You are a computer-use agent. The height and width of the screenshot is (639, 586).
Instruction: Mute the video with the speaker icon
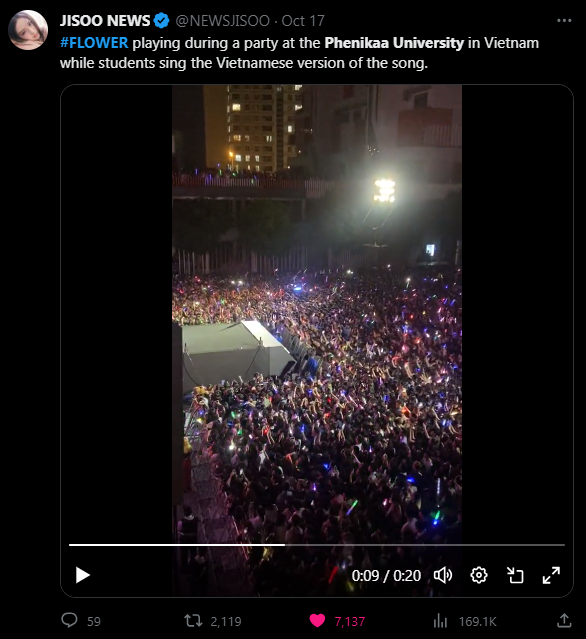pos(443,575)
